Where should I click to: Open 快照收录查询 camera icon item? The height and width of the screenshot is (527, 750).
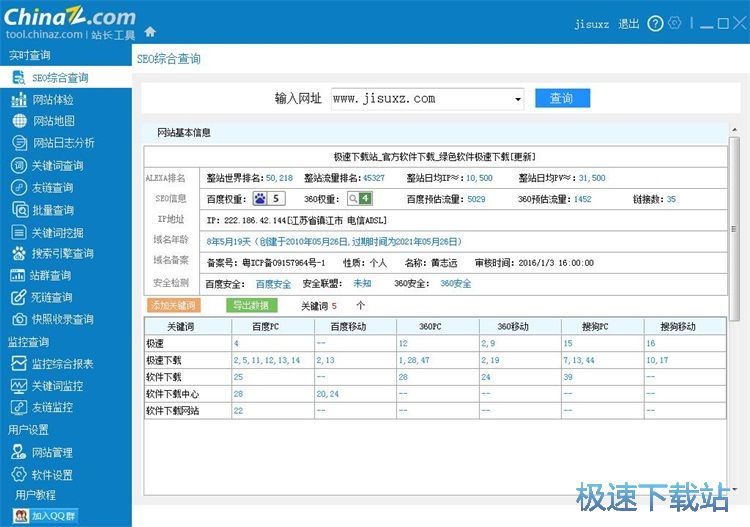(x=18, y=319)
